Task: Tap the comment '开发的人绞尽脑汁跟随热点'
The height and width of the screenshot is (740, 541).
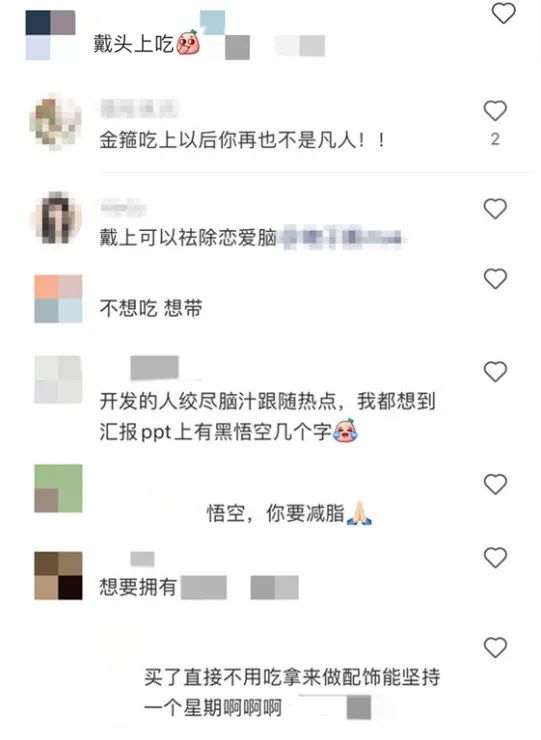Action: pos(267,416)
